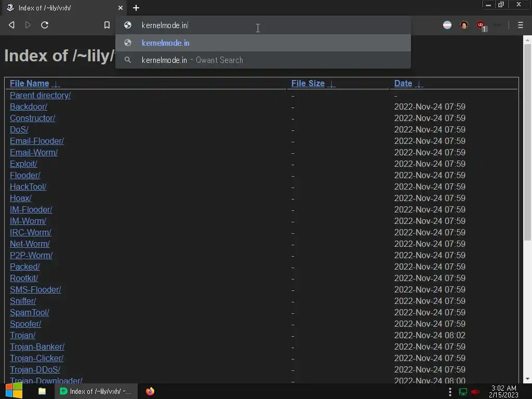Click the down arrow next to Date
532x399 pixels.
point(419,84)
